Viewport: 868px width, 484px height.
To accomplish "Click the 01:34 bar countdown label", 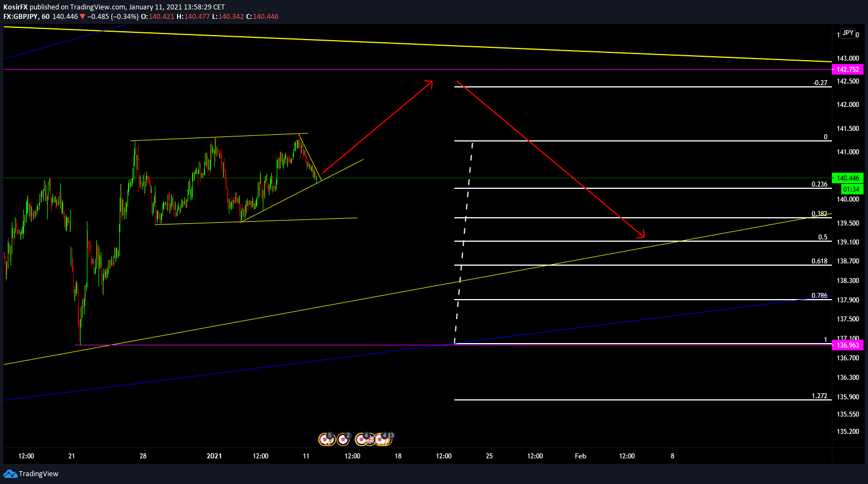I will (851, 189).
